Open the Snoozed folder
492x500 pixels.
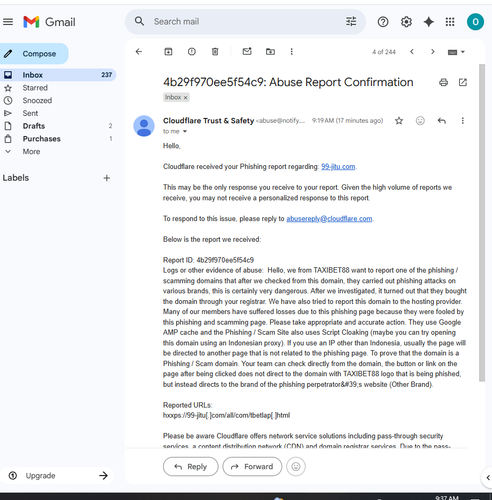58,101
